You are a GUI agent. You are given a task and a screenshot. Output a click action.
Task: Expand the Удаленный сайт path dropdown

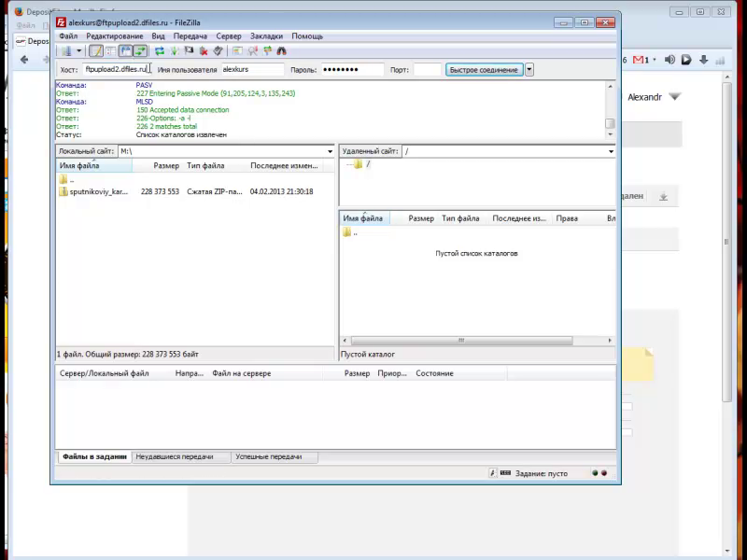[x=611, y=151]
